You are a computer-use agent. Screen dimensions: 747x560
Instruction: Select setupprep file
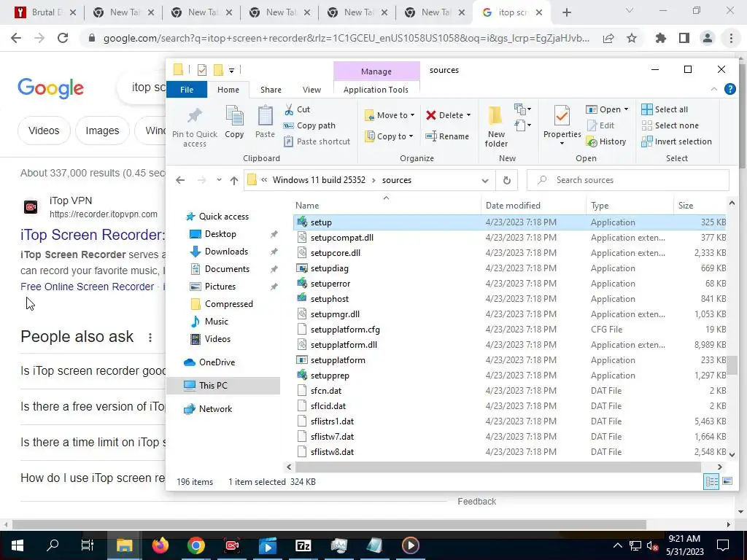coord(330,376)
